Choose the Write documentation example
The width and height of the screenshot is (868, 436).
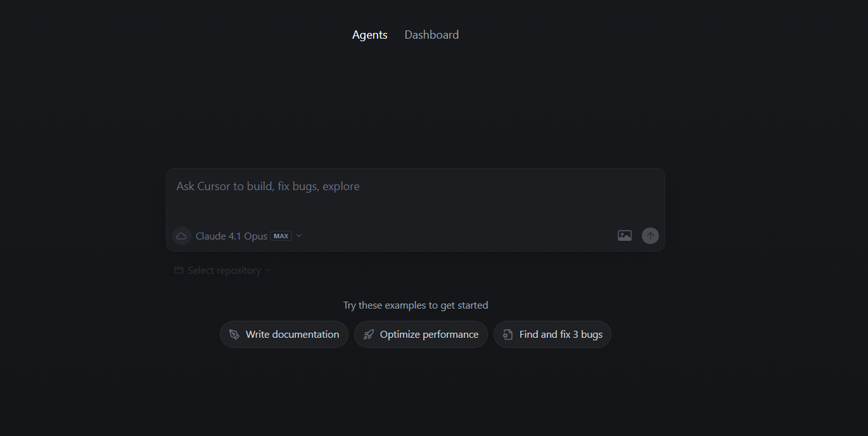(x=284, y=334)
